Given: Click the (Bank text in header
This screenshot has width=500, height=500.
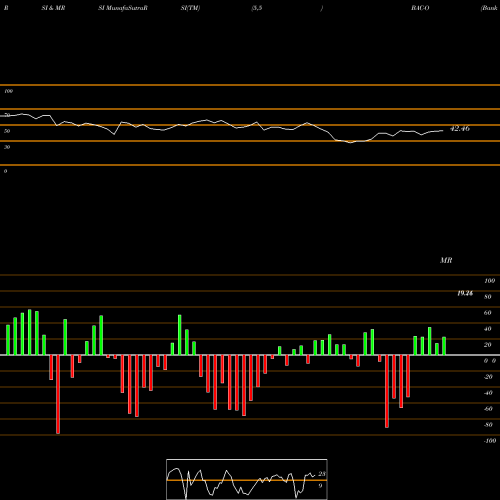Looking at the screenshot, I should click(489, 8).
